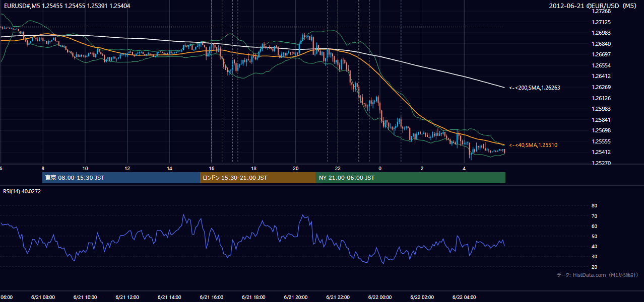This screenshot has width=644, height=302.
Task: Click RSI scale value 80
Action: pyautogui.click(x=594, y=206)
